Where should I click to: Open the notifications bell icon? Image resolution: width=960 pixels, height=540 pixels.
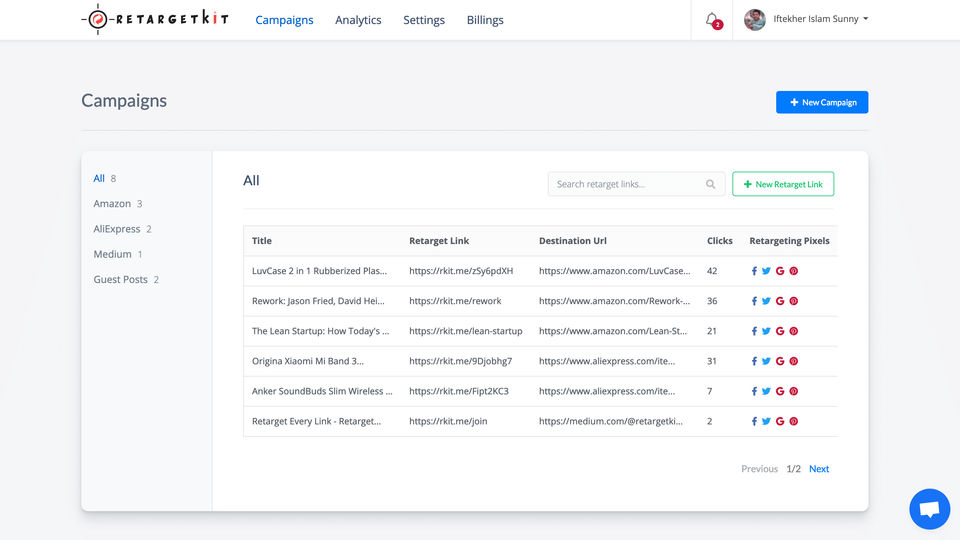tap(712, 20)
